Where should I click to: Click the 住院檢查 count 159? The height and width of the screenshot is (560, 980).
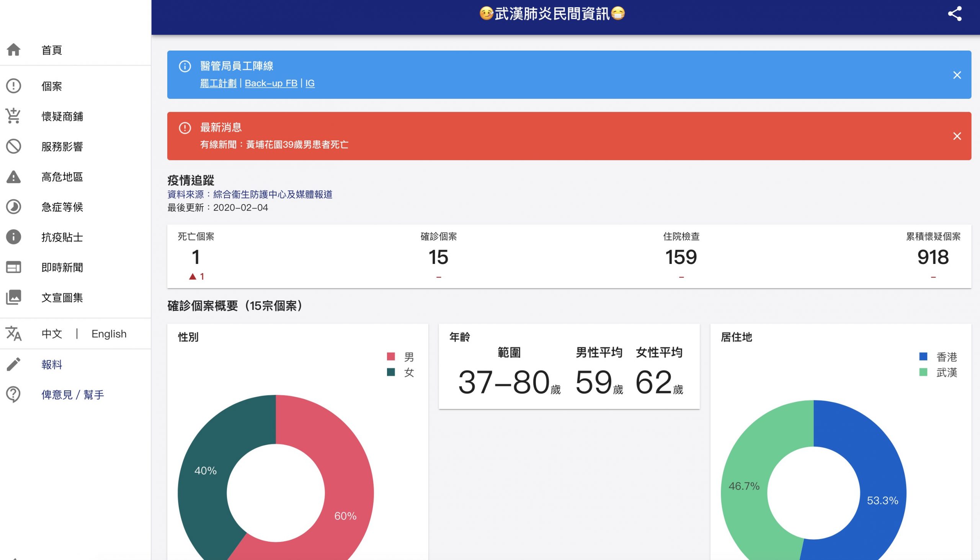point(681,257)
